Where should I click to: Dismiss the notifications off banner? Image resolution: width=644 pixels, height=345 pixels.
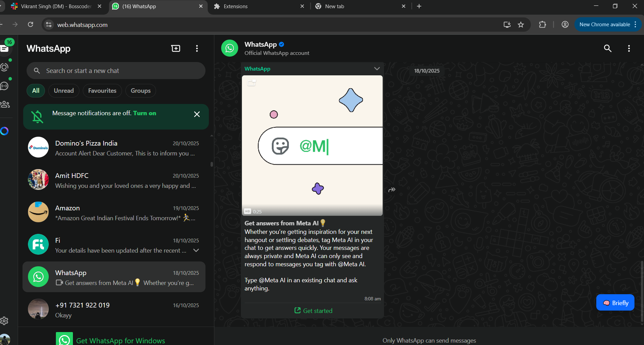pos(197,114)
